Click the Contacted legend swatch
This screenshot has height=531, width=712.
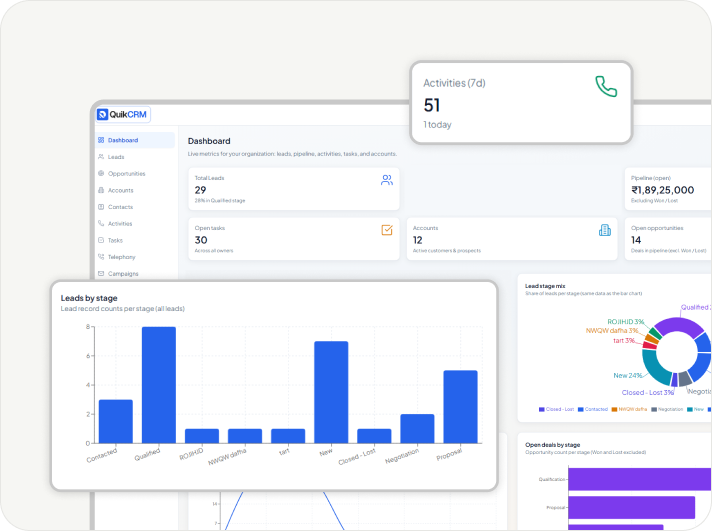(x=580, y=409)
